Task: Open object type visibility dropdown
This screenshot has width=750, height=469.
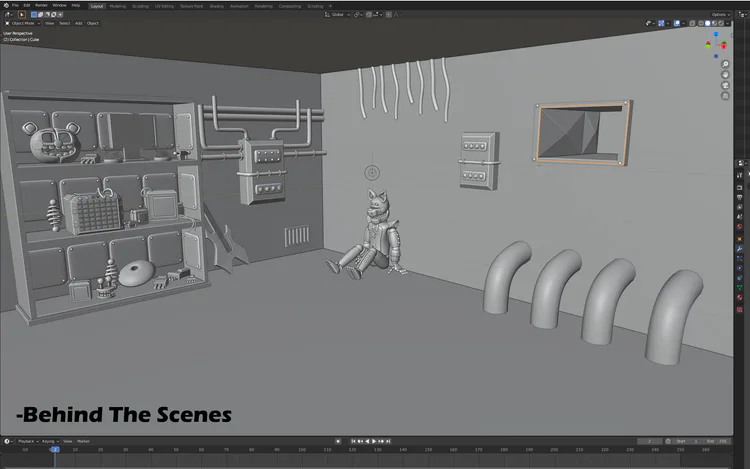Action: (x=651, y=23)
